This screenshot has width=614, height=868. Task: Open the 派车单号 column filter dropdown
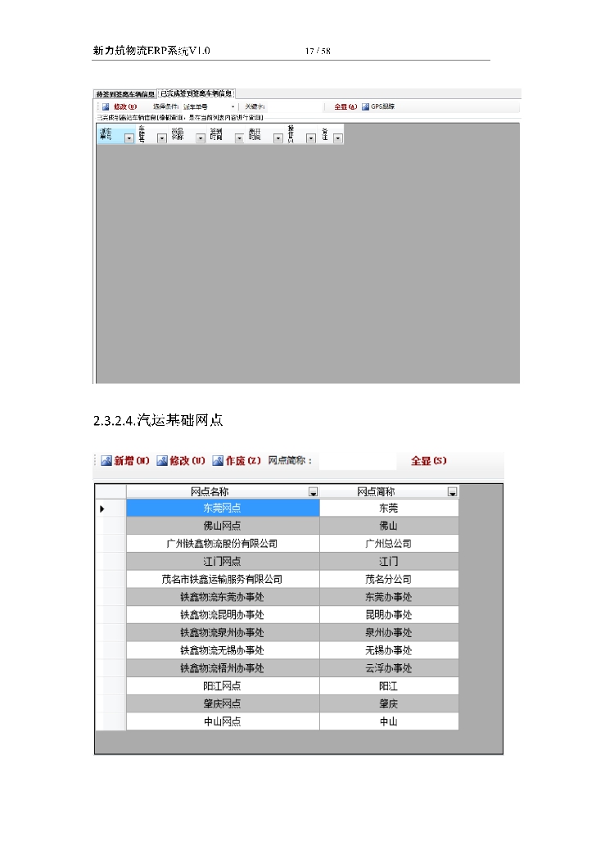(x=129, y=138)
